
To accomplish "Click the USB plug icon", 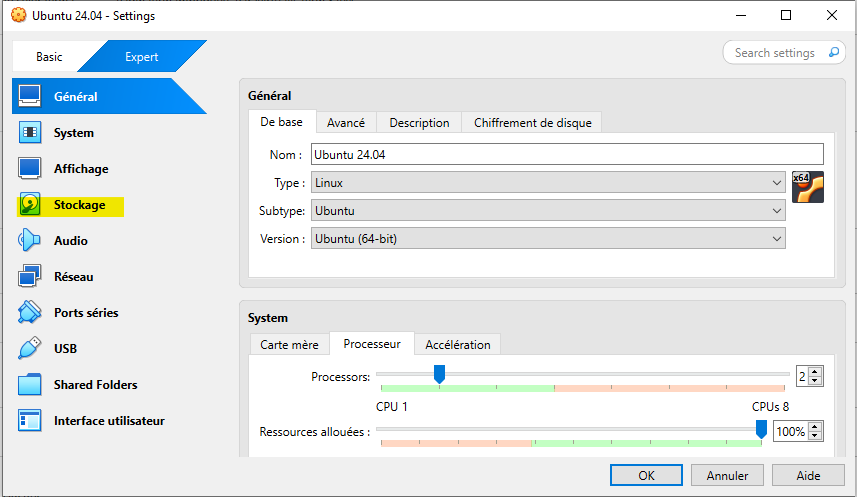I will [x=30, y=349].
